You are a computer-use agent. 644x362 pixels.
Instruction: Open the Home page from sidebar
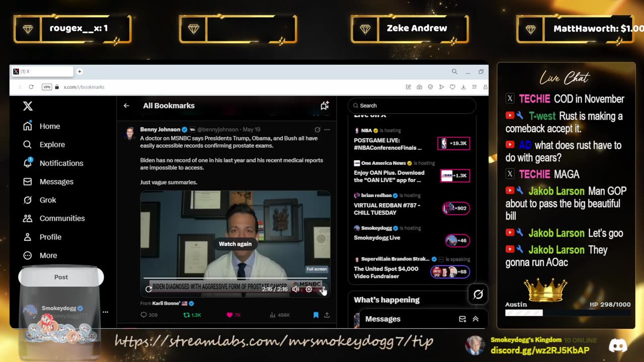[42, 126]
